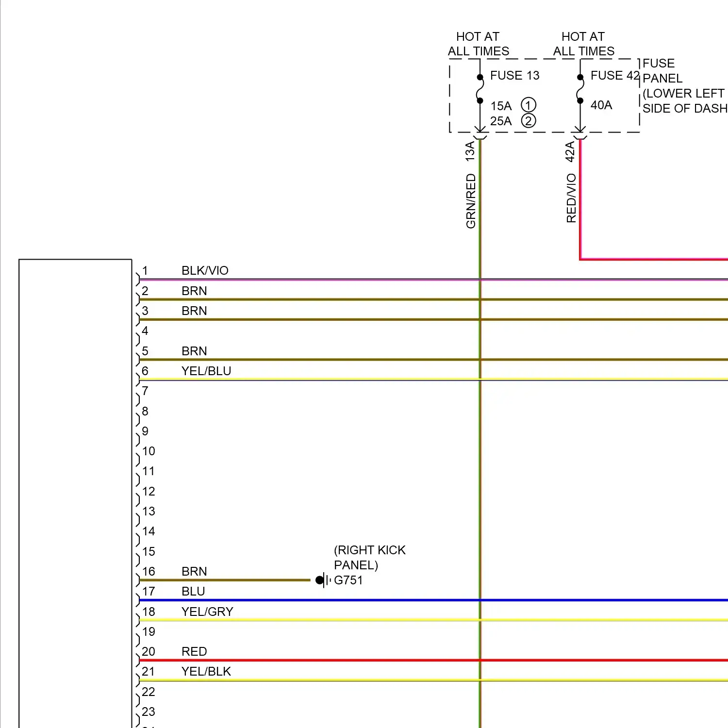Screen dimensions: 728x728
Task: Click the BRN label at pin 5
Action: point(194,351)
